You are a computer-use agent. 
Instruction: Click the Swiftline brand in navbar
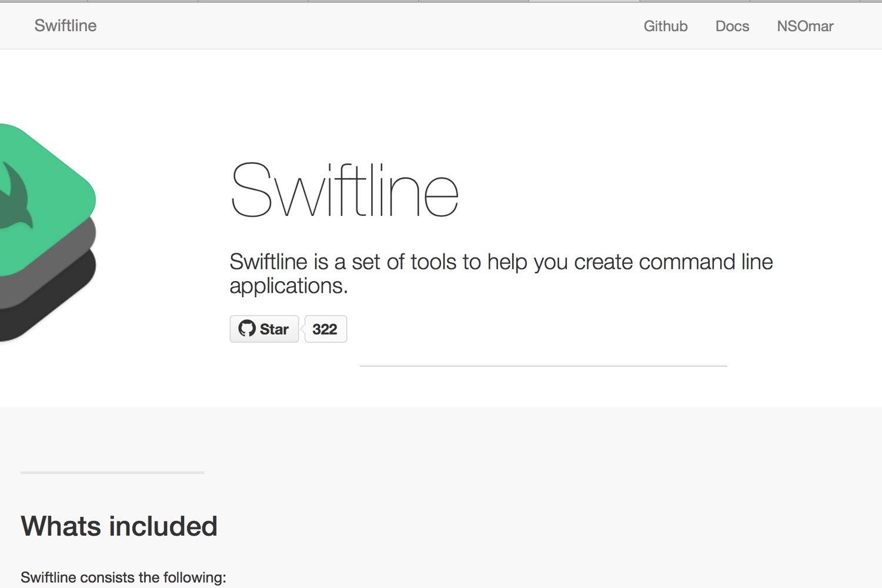click(65, 26)
